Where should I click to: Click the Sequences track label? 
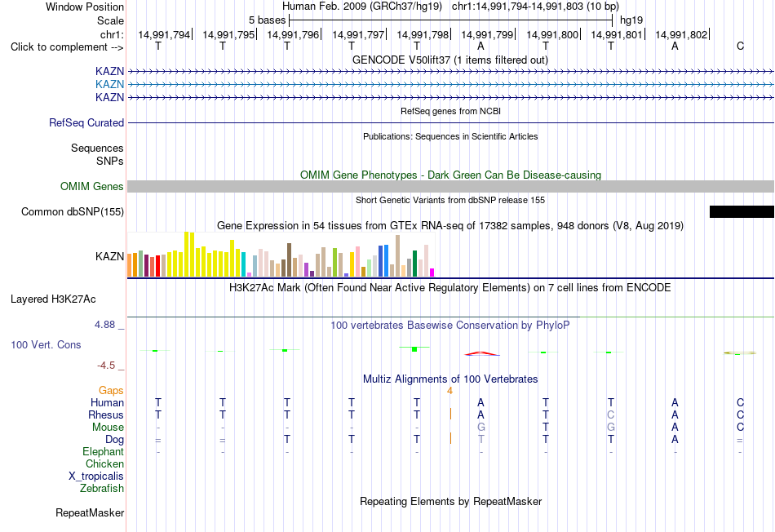tap(97, 148)
